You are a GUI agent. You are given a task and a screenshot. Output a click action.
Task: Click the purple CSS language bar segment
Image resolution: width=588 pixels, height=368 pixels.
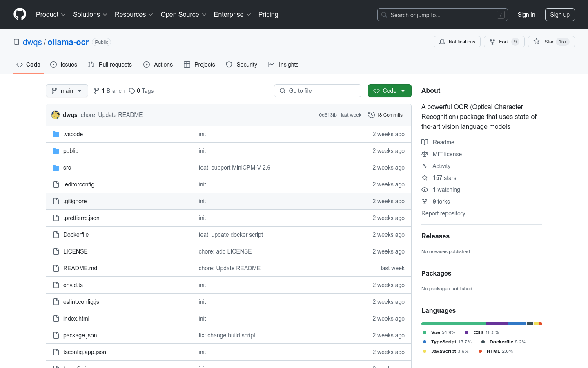[x=497, y=324]
